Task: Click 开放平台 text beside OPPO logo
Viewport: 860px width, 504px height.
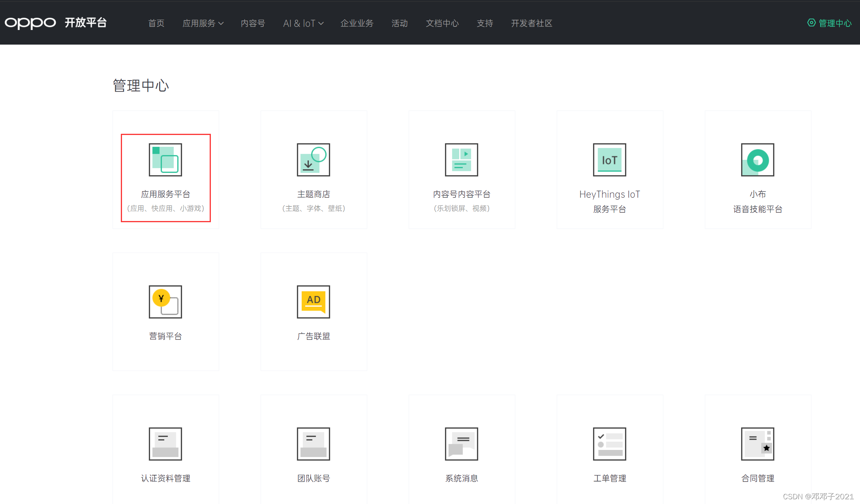Action: click(x=86, y=22)
